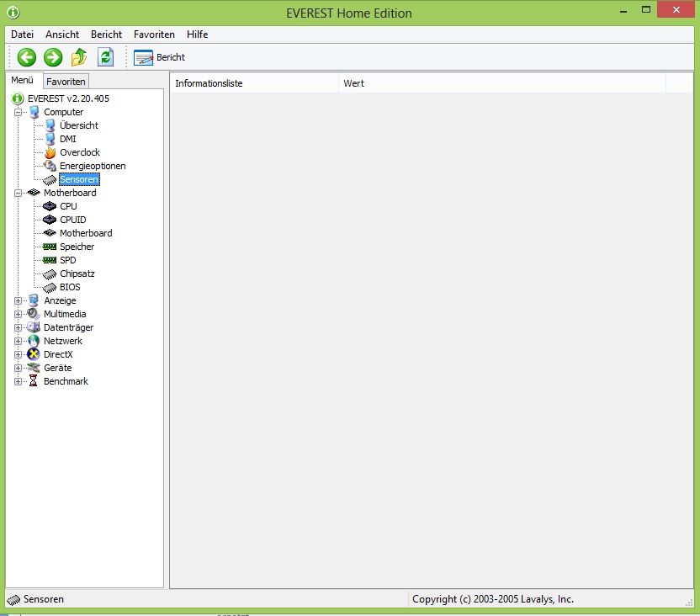Select the Übersicht tree item
Screen dimensions: 700x616
79,125
